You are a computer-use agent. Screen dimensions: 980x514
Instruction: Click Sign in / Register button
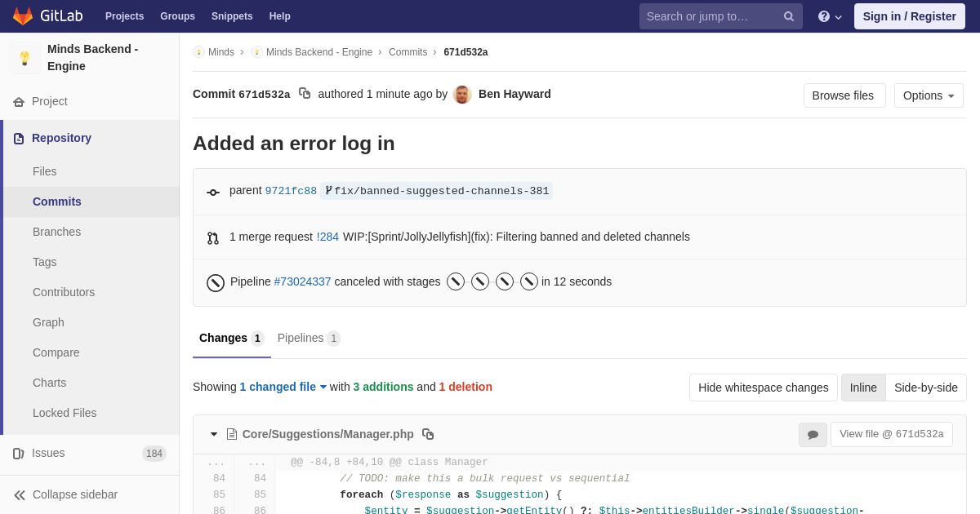pyautogui.click(x=910, y=16)
